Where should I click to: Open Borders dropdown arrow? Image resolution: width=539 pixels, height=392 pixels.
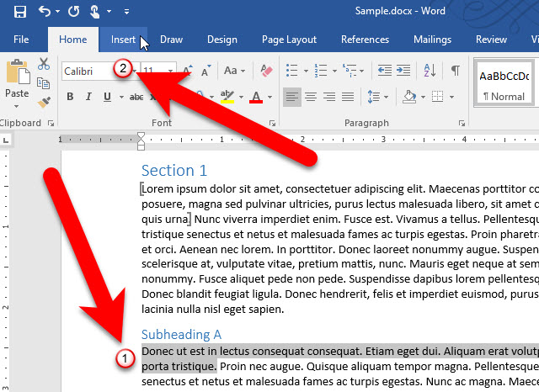point(451,97)
